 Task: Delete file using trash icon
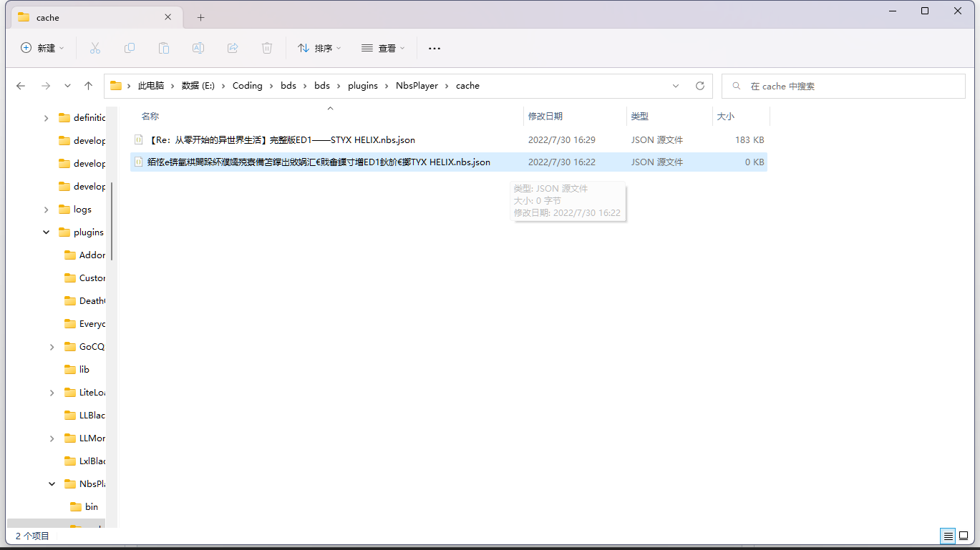coord(267,48)
